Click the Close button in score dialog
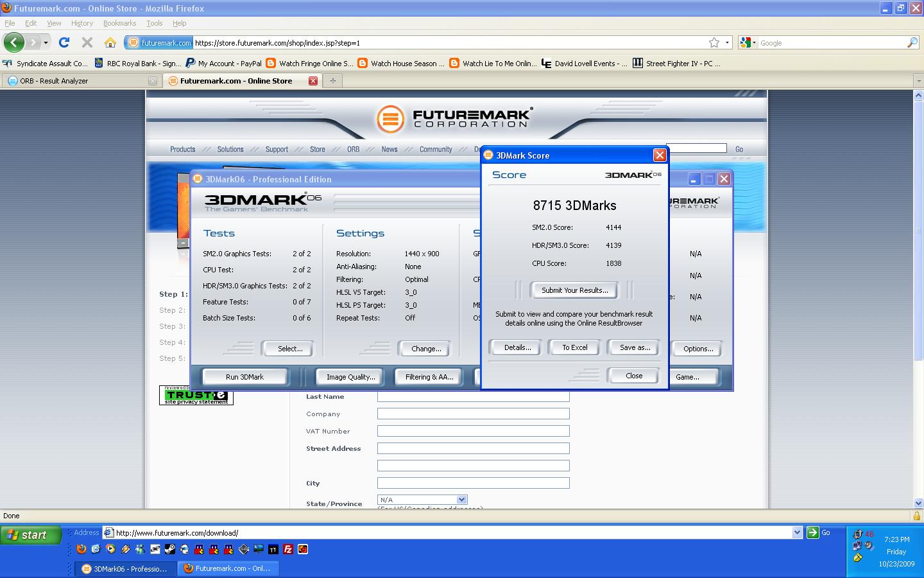The width and height of the screenshot is (924, 578). point(634,376)
